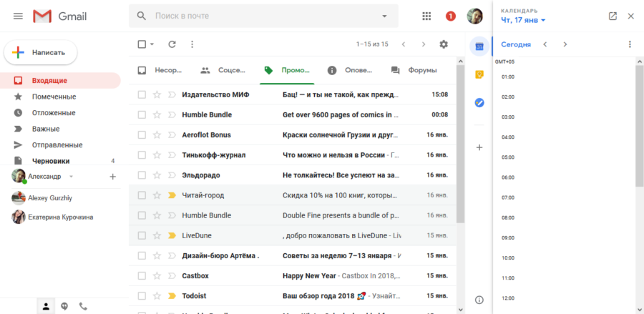Switch to the Несортированные tab

point(160,70)
